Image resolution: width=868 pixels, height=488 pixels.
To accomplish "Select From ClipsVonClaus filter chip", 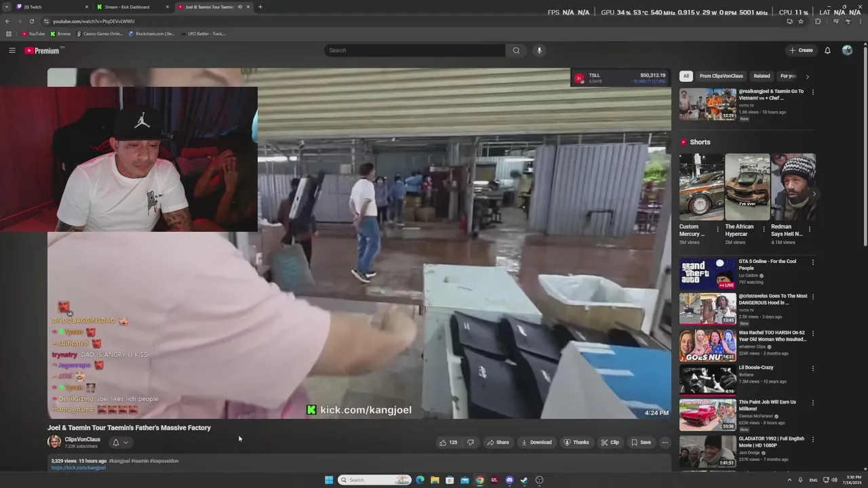I will tap(722, 76).
